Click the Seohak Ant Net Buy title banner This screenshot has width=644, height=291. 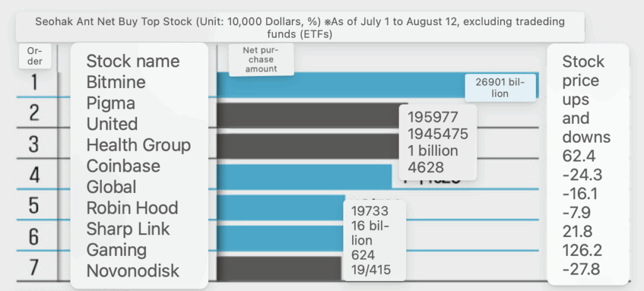tap(300, 28)
